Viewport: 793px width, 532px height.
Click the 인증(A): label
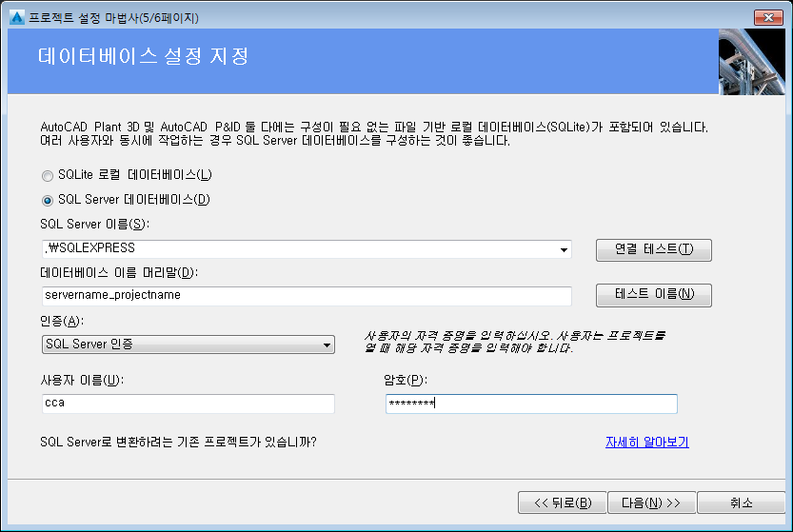[62, 321]
